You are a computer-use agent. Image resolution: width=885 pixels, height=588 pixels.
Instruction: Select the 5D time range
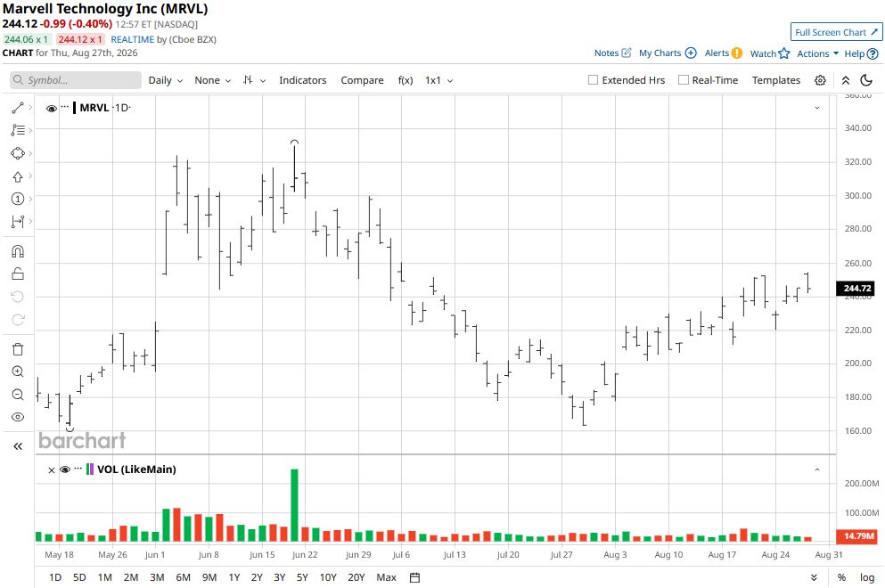79,577
